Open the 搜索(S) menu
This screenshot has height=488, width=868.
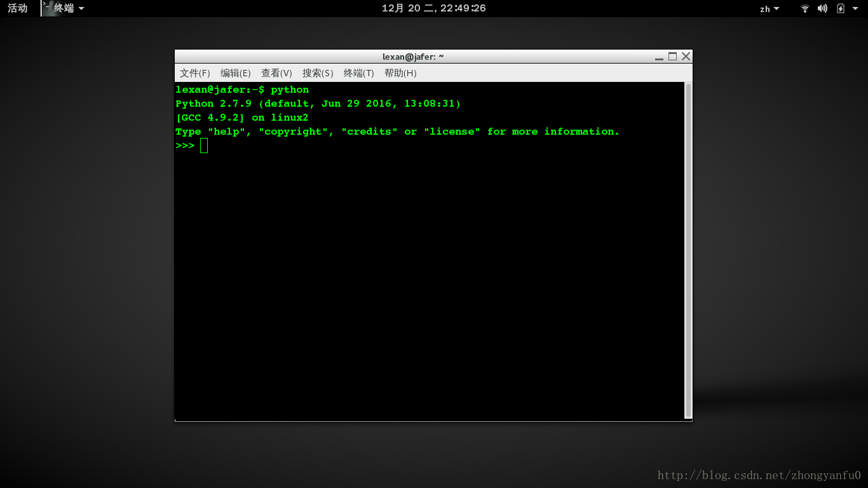[x=318, y=73]
